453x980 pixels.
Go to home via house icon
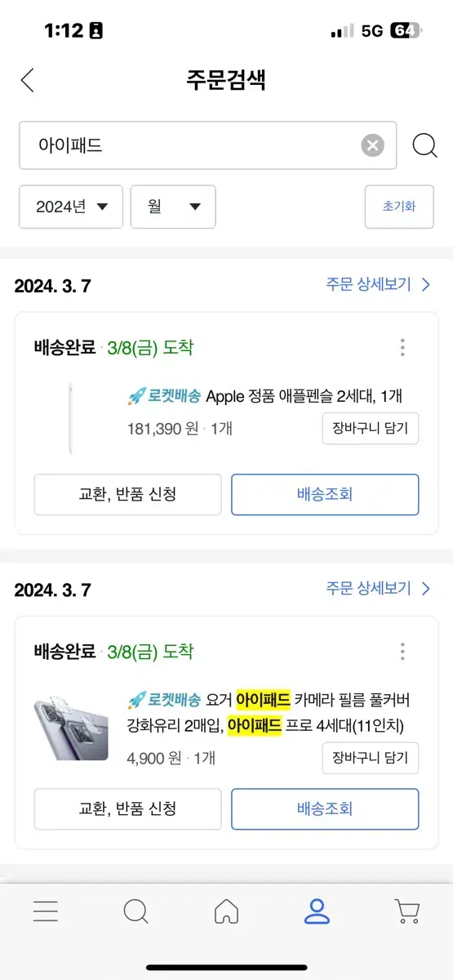pyautogui.click(x=226, y=911)
